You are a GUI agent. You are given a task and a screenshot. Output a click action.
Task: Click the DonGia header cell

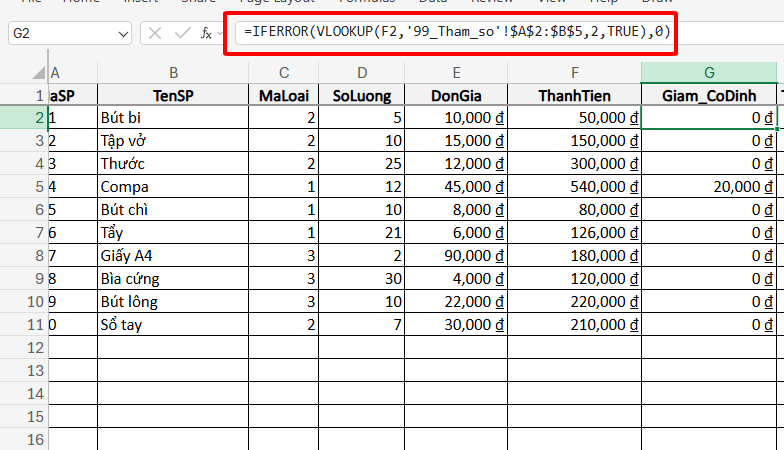click(456, 95)
